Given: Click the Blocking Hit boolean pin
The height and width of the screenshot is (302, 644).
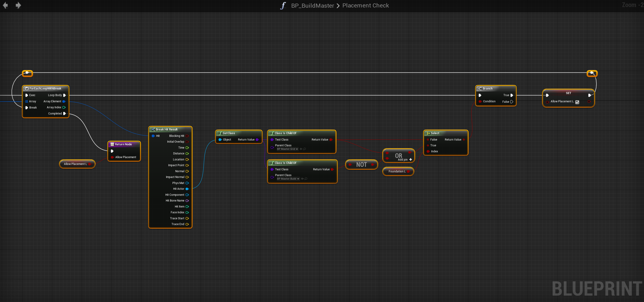Looking at the screenshot, I should [187, 136].
